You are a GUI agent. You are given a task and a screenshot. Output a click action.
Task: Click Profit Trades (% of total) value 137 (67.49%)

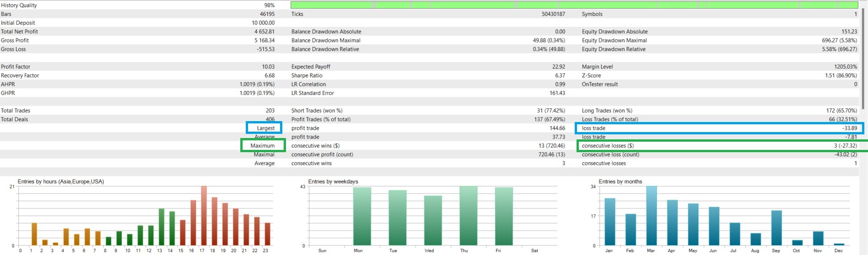[x=550, y=119]
